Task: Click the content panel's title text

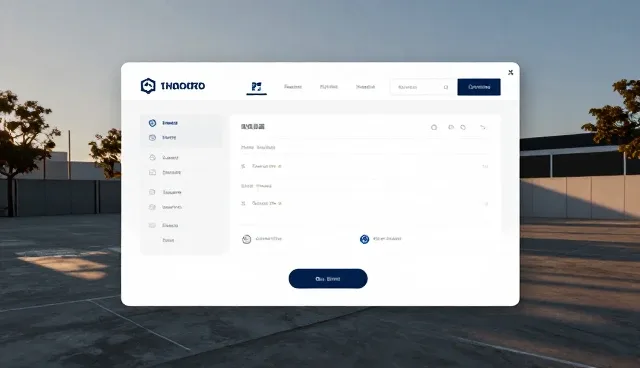Action: pyautogui.click(x=253, y=127)
